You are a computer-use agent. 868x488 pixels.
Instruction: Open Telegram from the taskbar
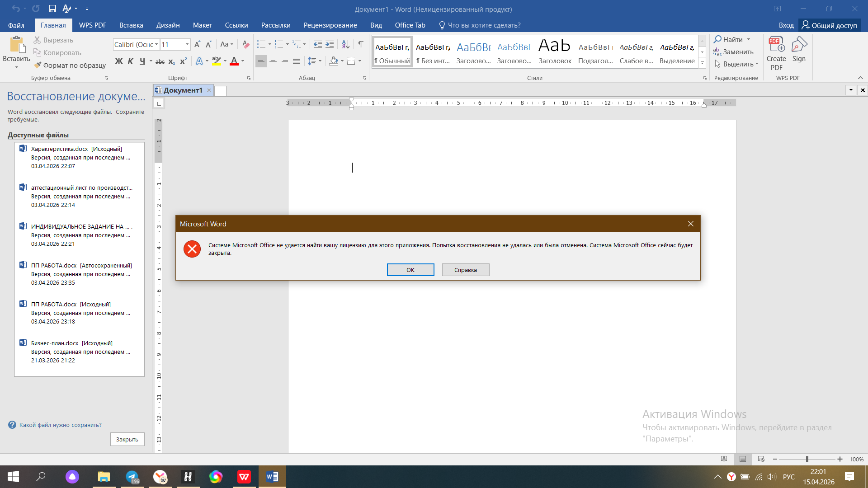point(132,477)
